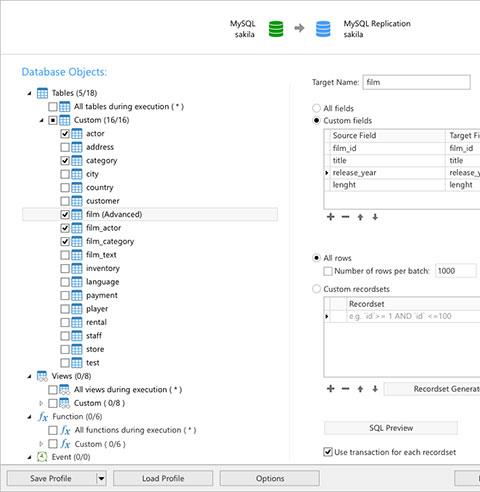Select the All rows radio button

(x=316, y=258)
